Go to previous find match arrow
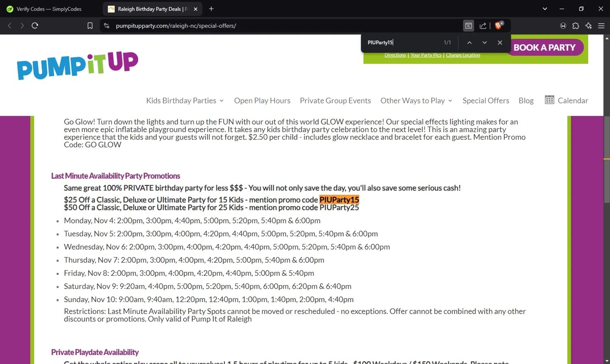Screen dimensions: 610x364 coord(469,42)
